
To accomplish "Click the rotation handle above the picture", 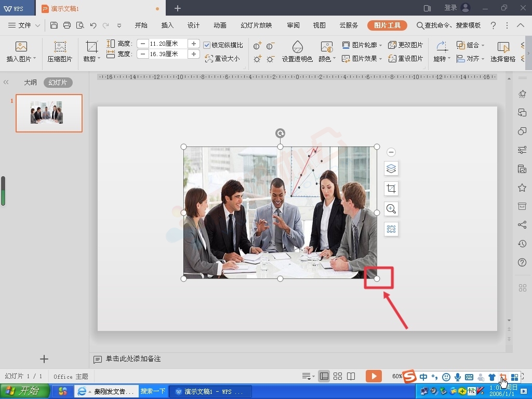I will pyautogui.click(x=280, y=134).
